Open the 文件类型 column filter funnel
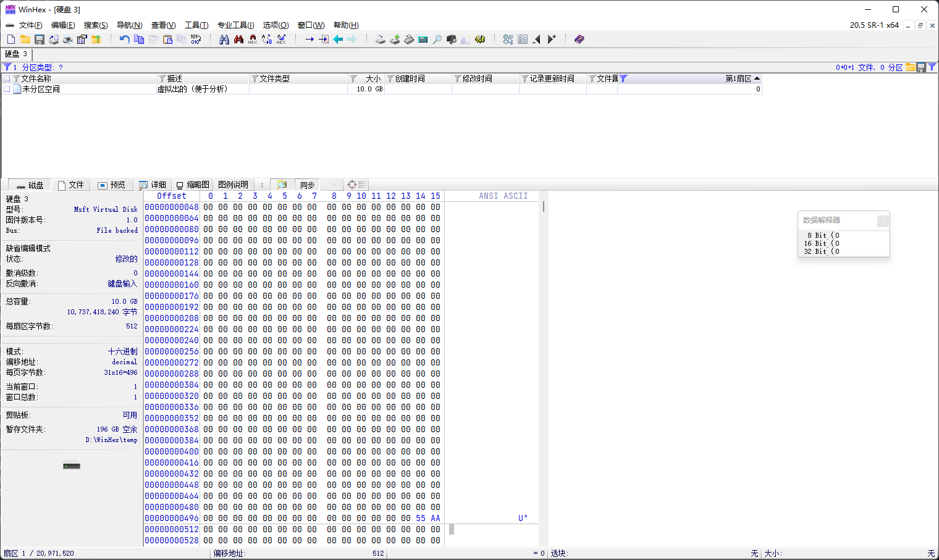Screen dimensions: 939x560 pos(255,79)
